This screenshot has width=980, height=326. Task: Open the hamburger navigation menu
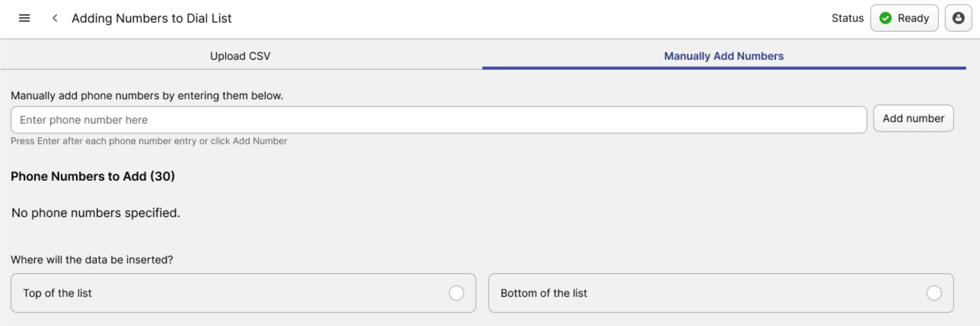tap(24, 18)
